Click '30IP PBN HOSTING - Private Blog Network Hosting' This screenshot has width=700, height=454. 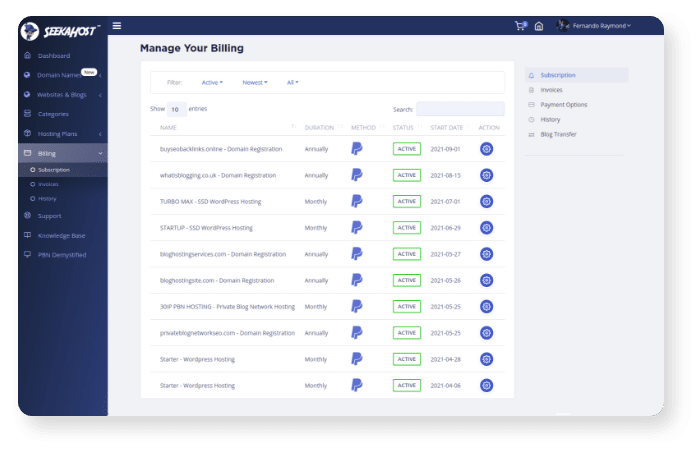coord(227,307)
